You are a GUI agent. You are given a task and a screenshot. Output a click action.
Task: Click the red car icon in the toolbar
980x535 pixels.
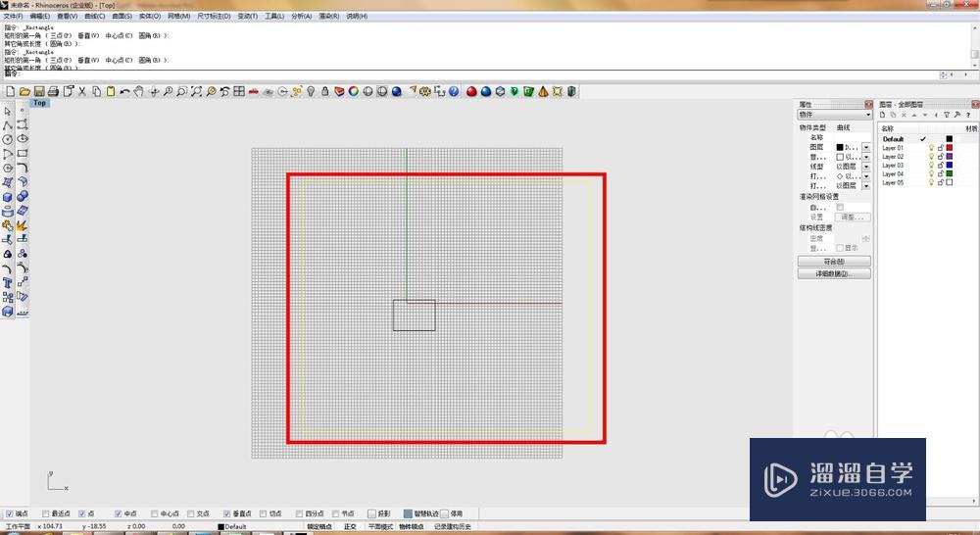(x=253, y=91)
